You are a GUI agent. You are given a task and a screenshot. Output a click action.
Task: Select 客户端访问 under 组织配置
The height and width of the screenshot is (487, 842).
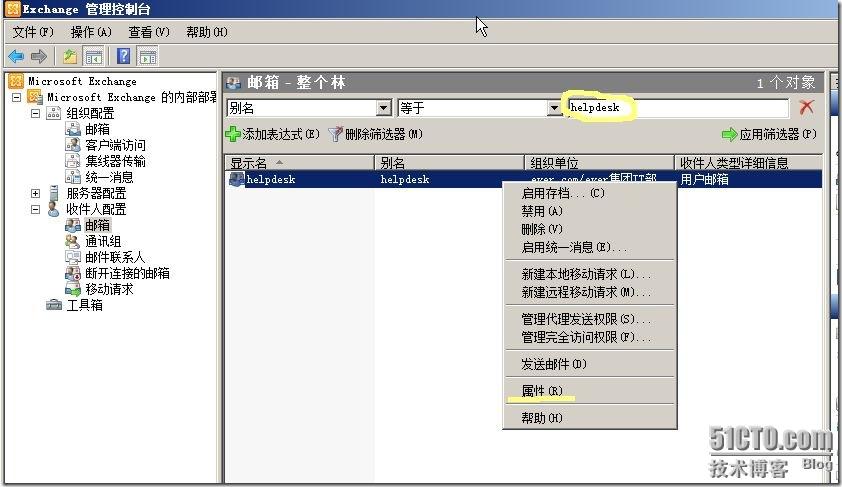coord(114,145)
